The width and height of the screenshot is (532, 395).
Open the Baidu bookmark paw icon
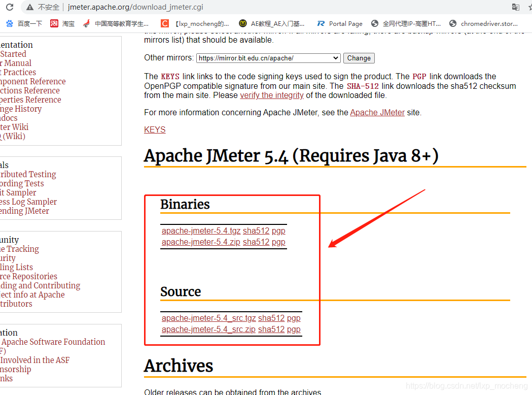(10, 23)
